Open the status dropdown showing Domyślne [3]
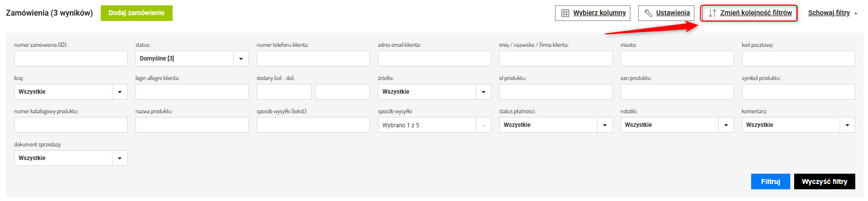868x201 pixels. [x=192, y=59]
